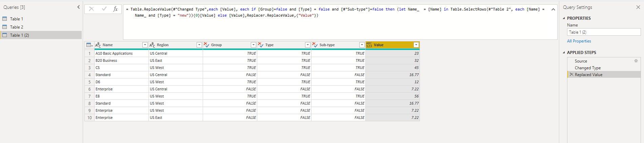Close the Query Settings pane
The width and height of the screenshot is (644, 143).
click(x=638, y=7)
